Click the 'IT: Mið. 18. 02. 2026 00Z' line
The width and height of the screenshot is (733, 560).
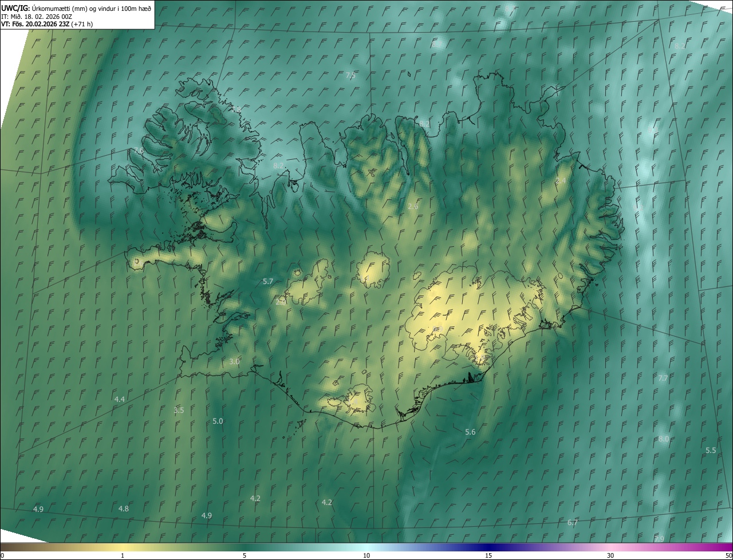pos(36,16)
